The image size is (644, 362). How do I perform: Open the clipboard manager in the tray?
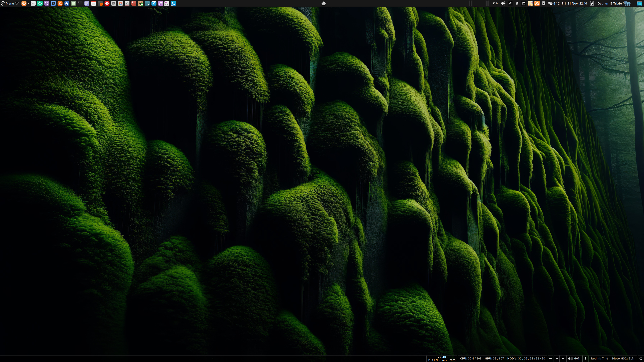point(524,3)
